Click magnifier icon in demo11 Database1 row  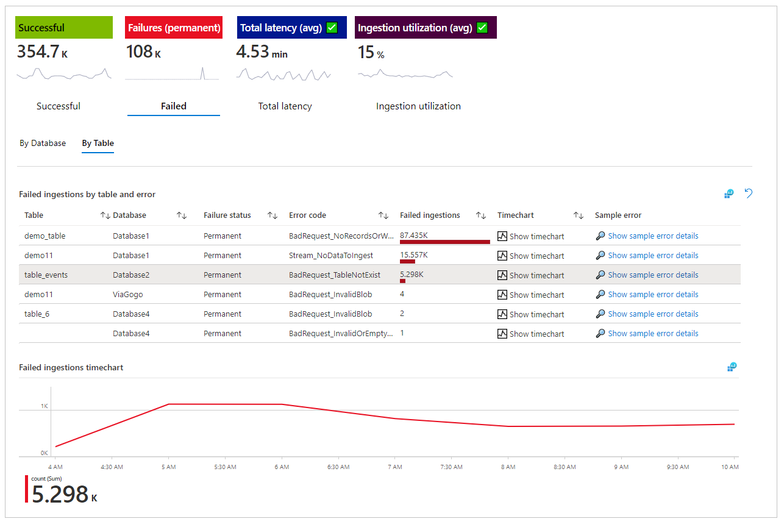coord(600,256)
